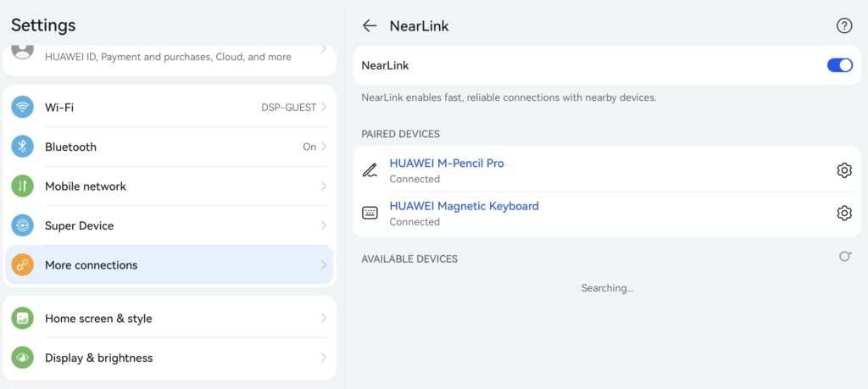The width and height of the screenshot is (868, 389).
Task: Click the M-Pencil stylus icon
Action: coord(370,170)
